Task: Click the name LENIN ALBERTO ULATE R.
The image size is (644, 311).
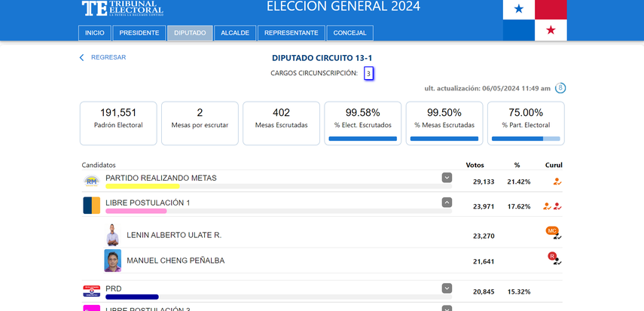Action: [x=174, y=236]
